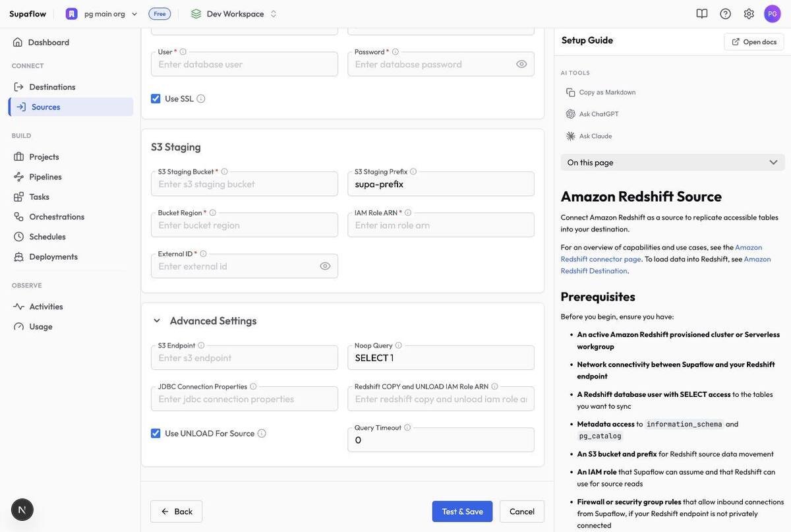791x532 pixels.
Task: Focus the S3 Staging Bucket input field
Action: point(245,184)
